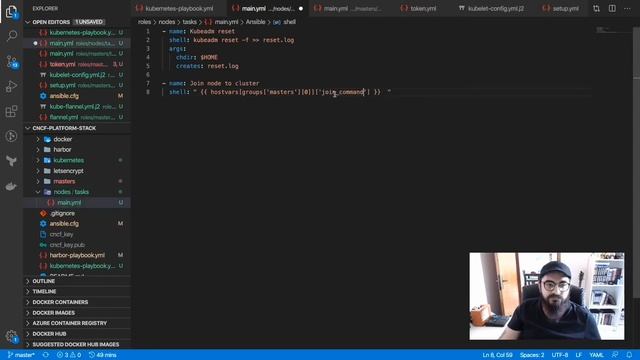The width and height of the screenshot is (640, 360).
Task: Click Ln 8, Col 59 cursor position
Action: pos(497,355)
